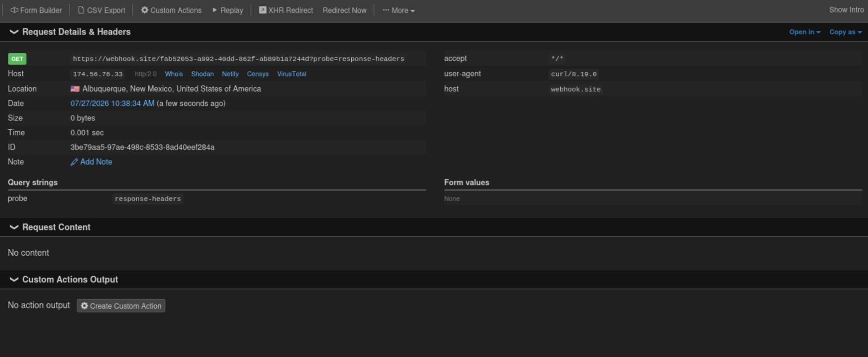Viewport: 868px width, 357px height.
Task: Click the request ID 3be79aa5 value
Action: click(142, 147)
